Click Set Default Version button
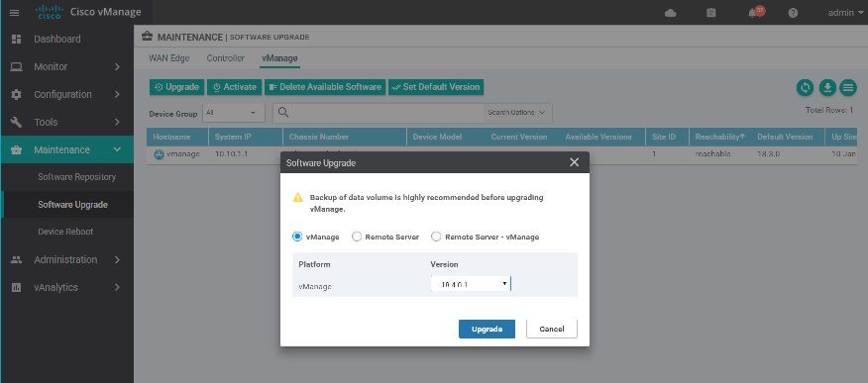This screenshot has width=868, height=383. (436, 87)
